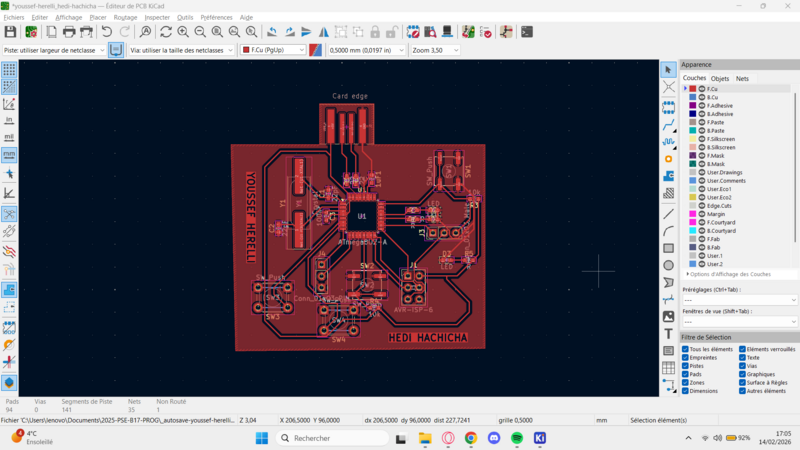This screenshot has width=800, height=450.
Task: Toggle the Zones checkbox in the selection filter
Action: pos(685,383)
